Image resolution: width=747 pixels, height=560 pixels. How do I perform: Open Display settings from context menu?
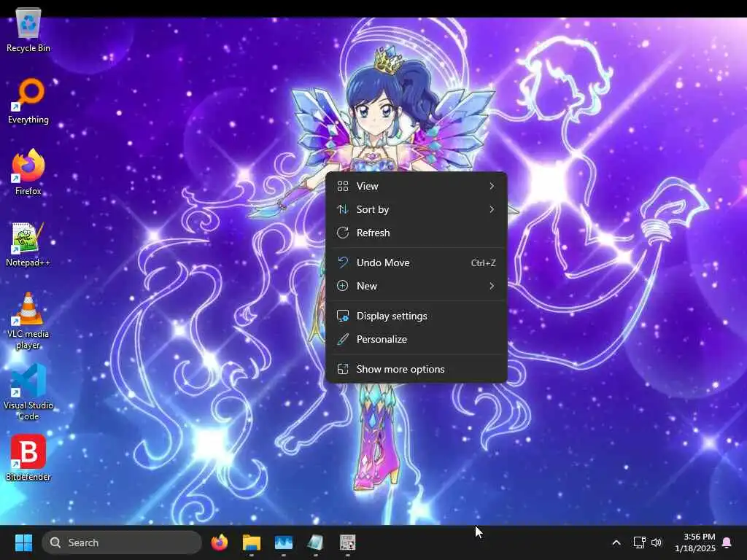click(416, 316)
